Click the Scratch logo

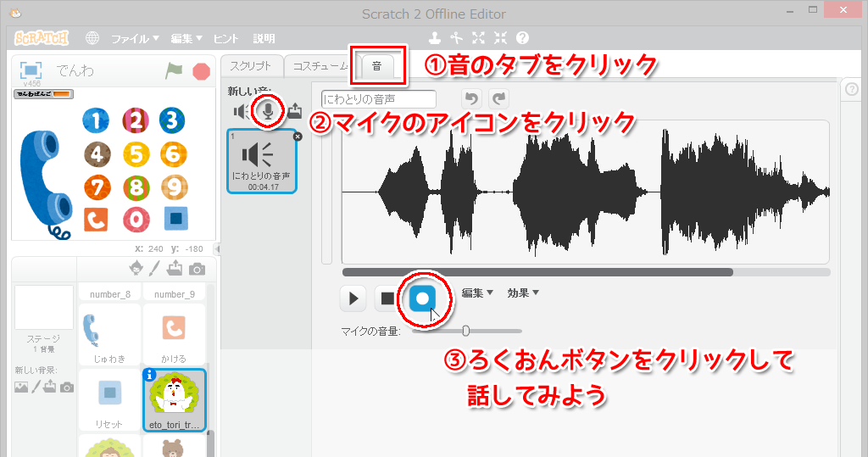pyautogui.click(x=42, y=37)
